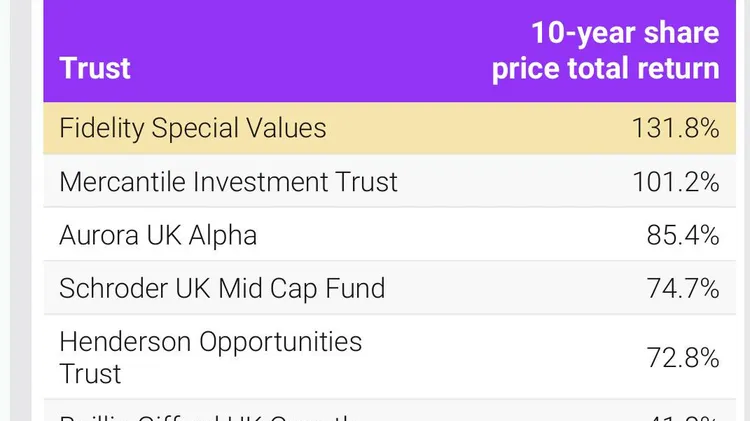The image size is (750, 421).
Task: Select Mercantile Investment Trust row
Action: [x=389, y=181]
